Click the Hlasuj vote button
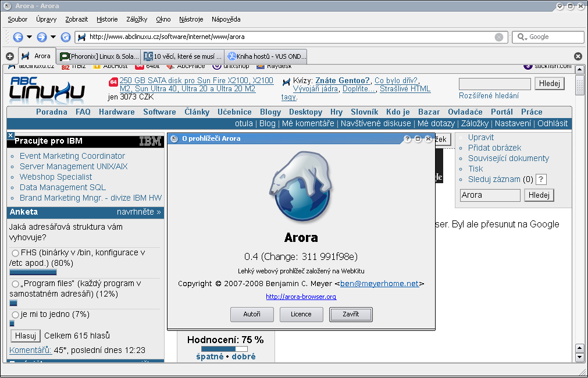The height and width of the screenshot is (378, 588). pyautogui.click(x=26, y=336)
